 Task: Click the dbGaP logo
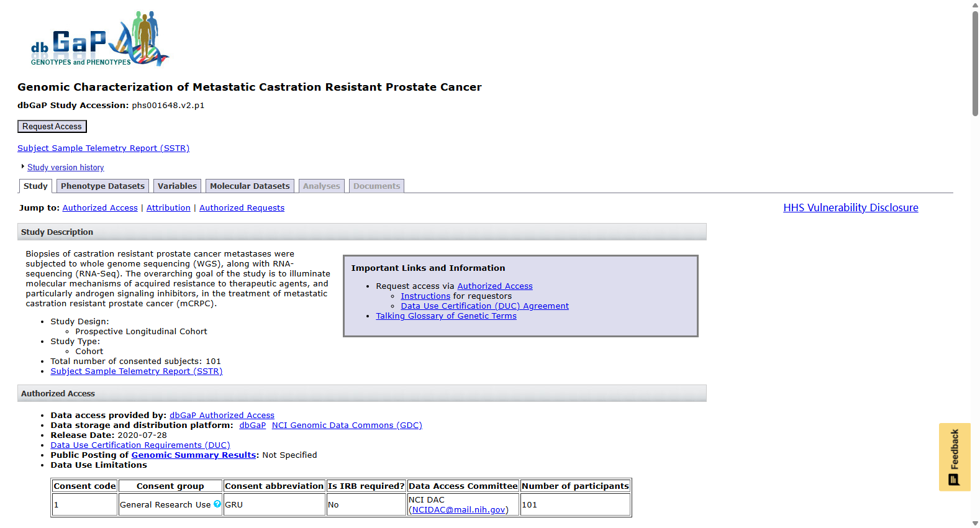point(99,39)
